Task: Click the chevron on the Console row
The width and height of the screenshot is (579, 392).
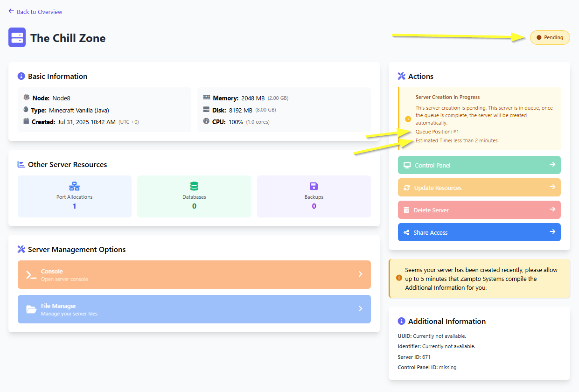Action: coord(360,274)
